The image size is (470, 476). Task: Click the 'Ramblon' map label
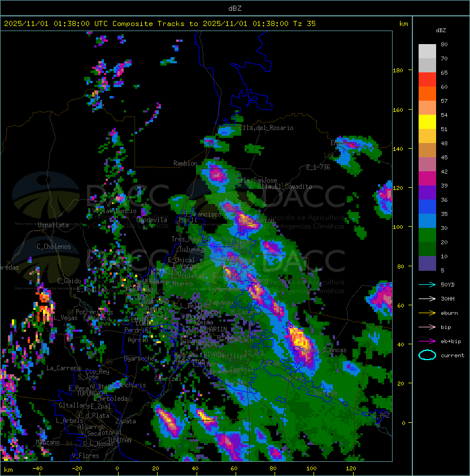pos(185,163)
